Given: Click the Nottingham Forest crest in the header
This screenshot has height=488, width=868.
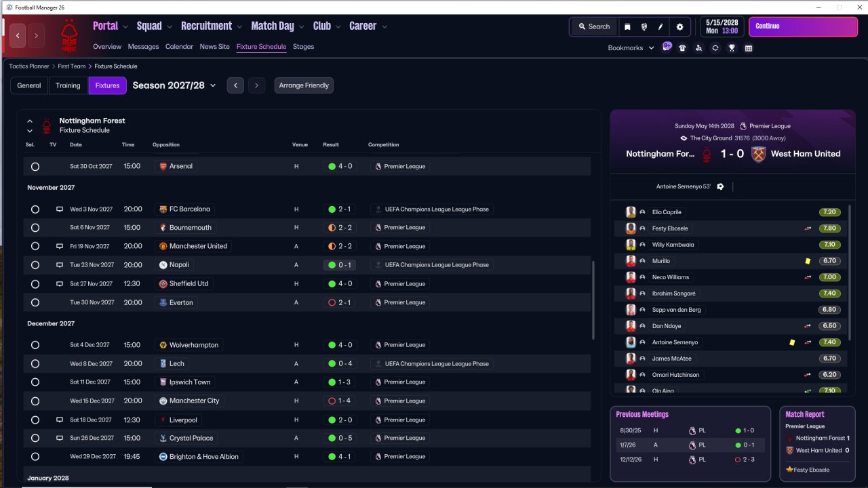Looking at the screenshot, I should click(x=68, y=35).
